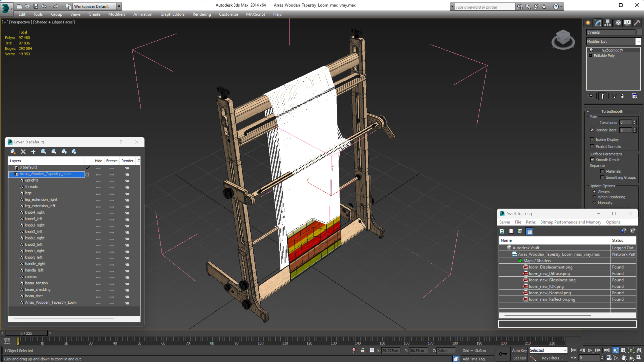Click the Selection Lock toggle icon
The height and width of the screenshot is (362, 644).
click(363, 350)
